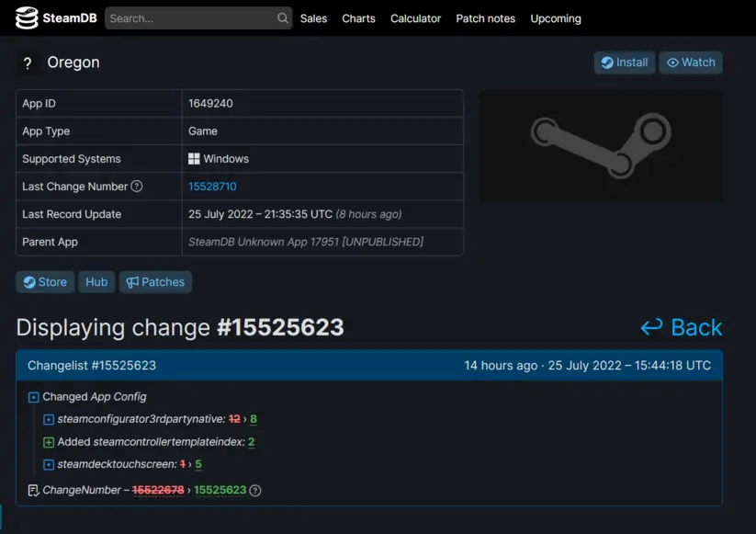Open the Sales menu item
This screenshot has height=534, width=756.
313,18
